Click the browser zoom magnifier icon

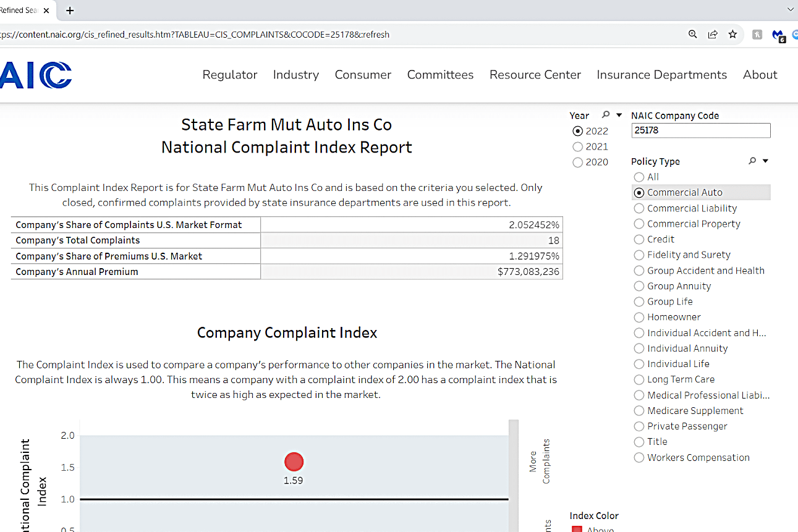click(x=693, y=35)
